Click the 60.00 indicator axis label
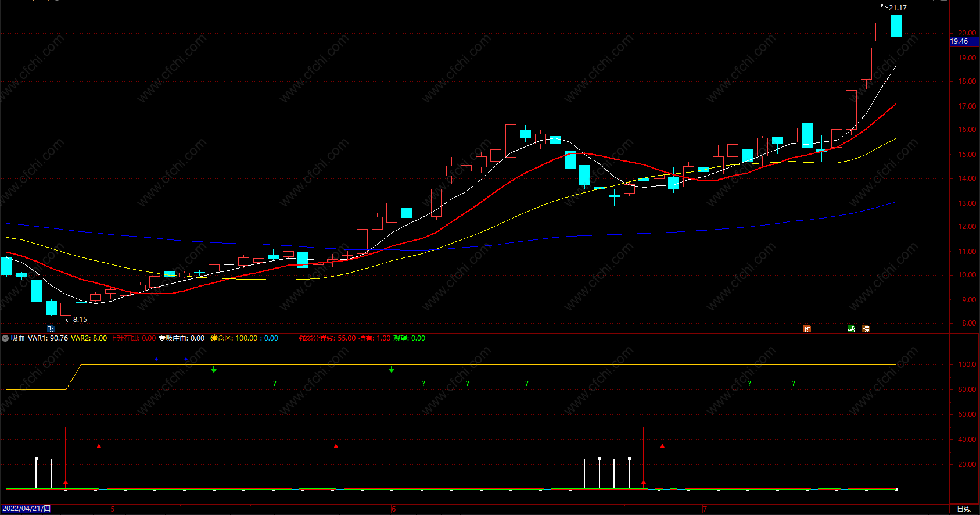 pos(967,414)
